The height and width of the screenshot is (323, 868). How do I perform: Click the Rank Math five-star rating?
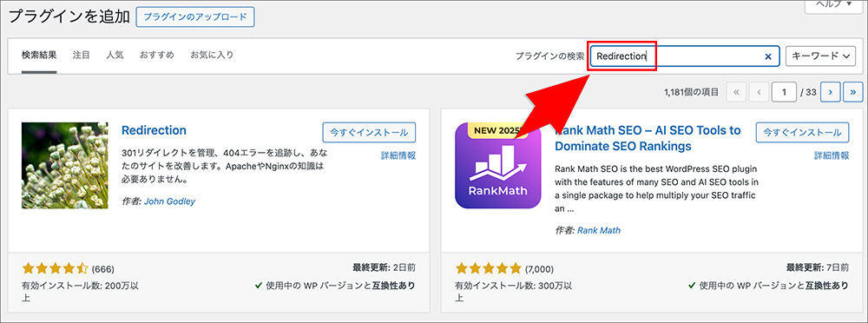[x=488, y=269]
